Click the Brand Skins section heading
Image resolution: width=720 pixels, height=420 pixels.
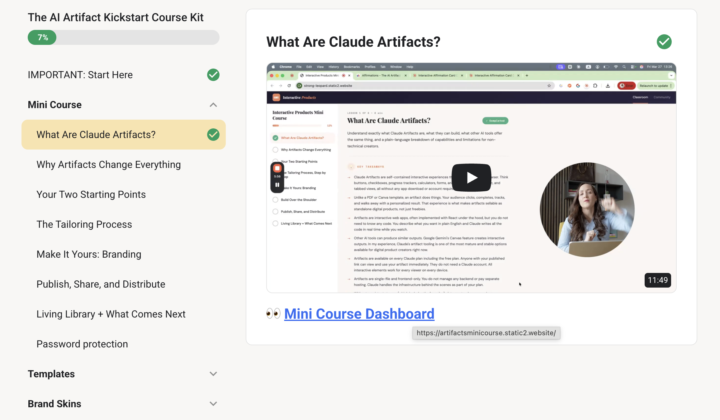[54, 404]
